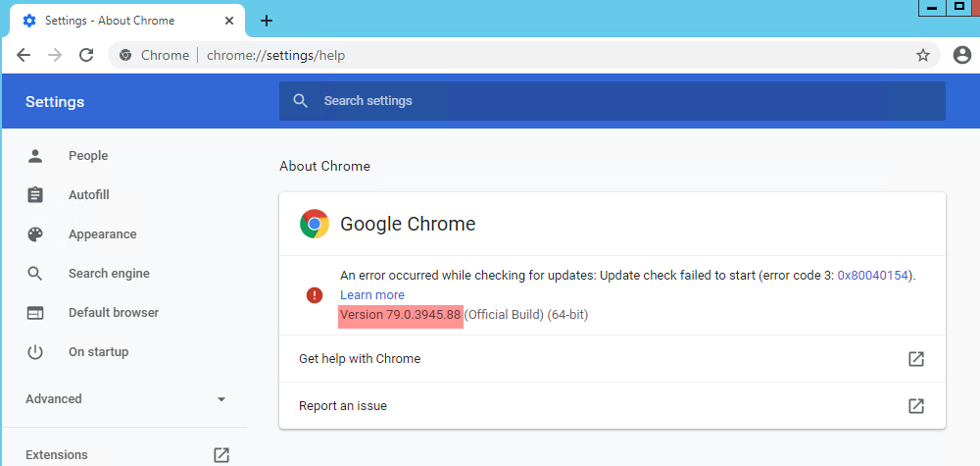Viewport: 980px width, 466px height.
Task: Click the settings gear icon on the tab
Action: (x=29, y=21)
